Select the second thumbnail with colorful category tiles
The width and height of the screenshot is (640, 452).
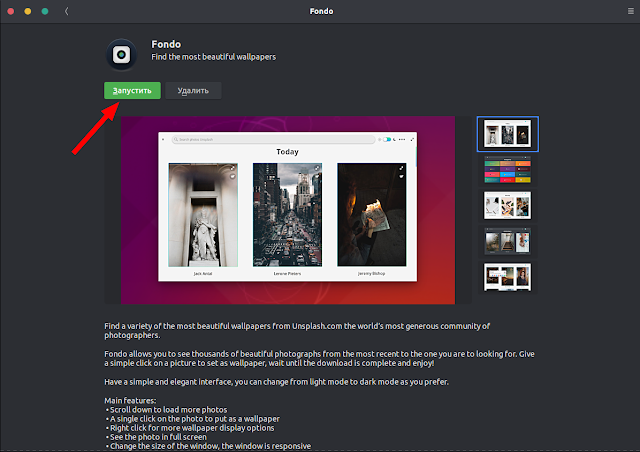507,169
